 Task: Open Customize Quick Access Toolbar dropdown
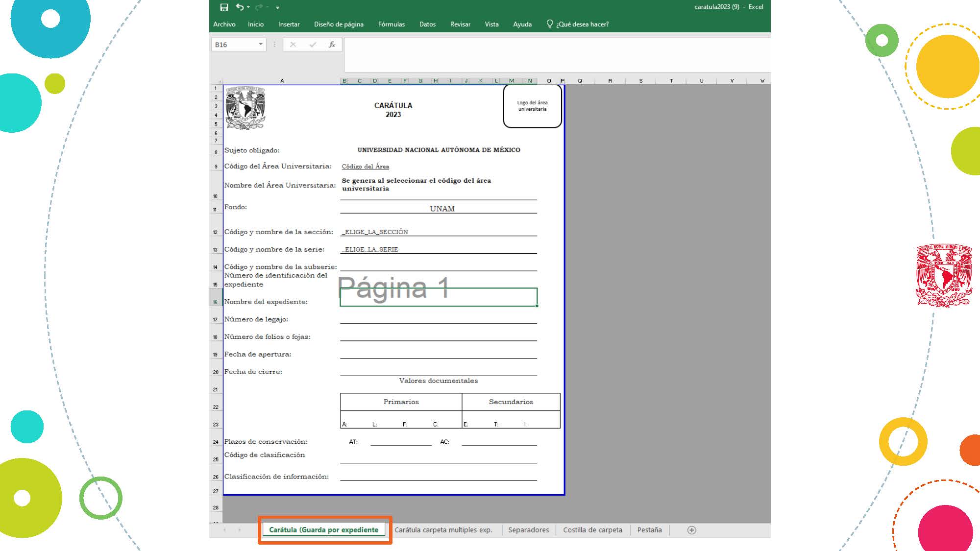(278, 7)
